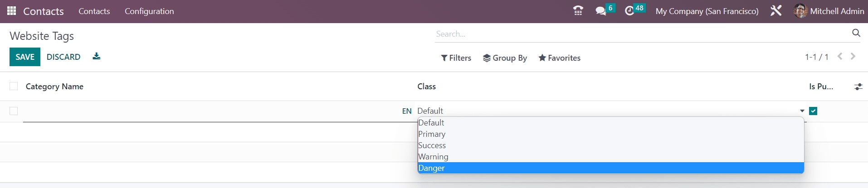Open the Contacts menu item
The height and width of the screenshot is (188, 868).
[x=94, y=11]
